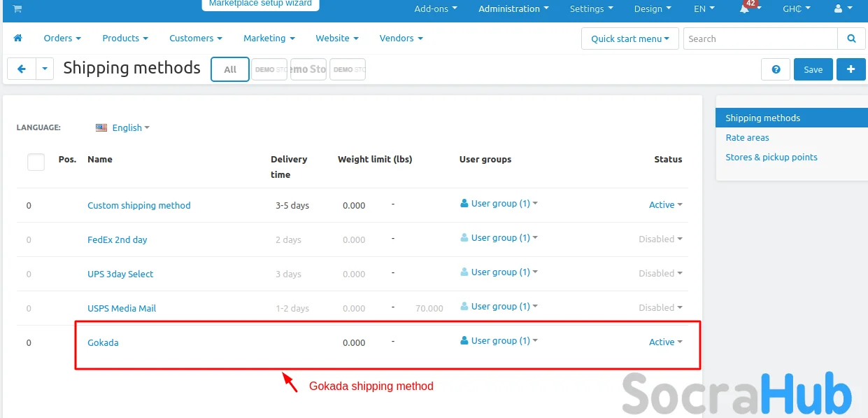868x418 pixels.
Task: Open the Products menu
Action: pyautogui.click(x=125, y=39)
